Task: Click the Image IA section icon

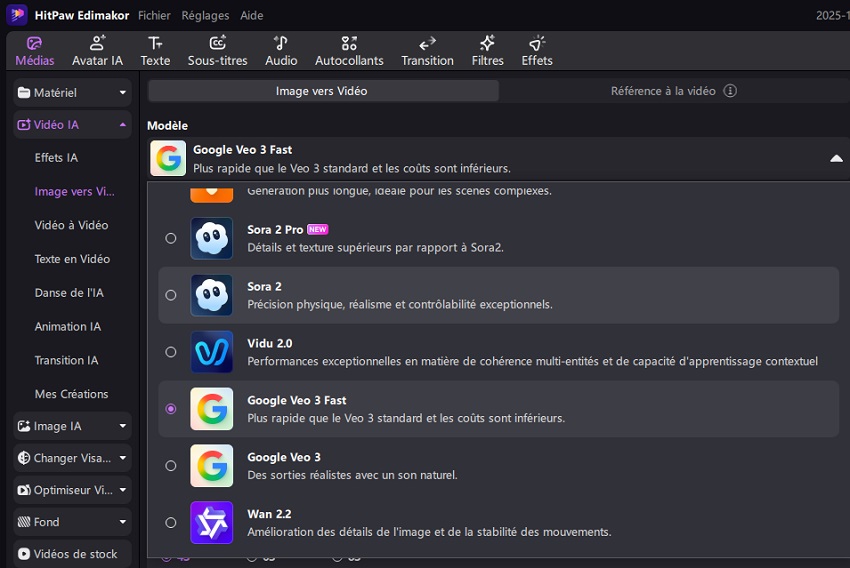Action: (x=23, y=427)
